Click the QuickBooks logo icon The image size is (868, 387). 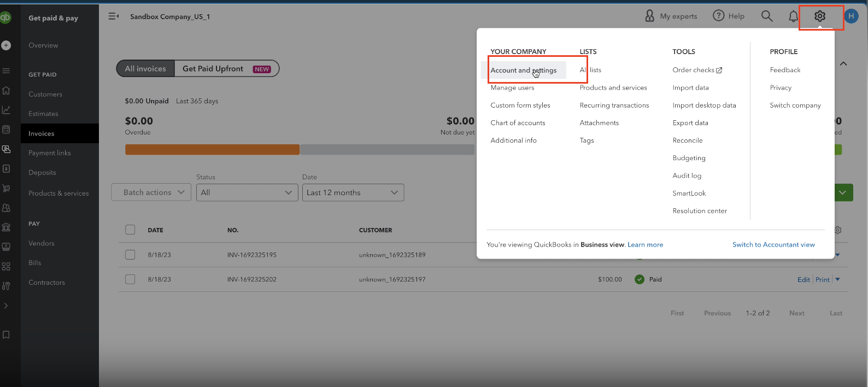coord(5,17)
